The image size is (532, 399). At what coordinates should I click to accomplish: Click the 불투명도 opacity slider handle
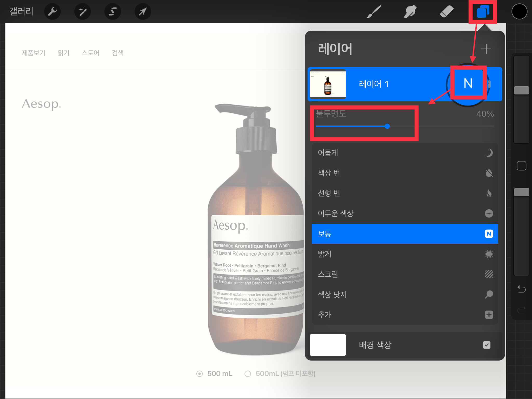387,127
